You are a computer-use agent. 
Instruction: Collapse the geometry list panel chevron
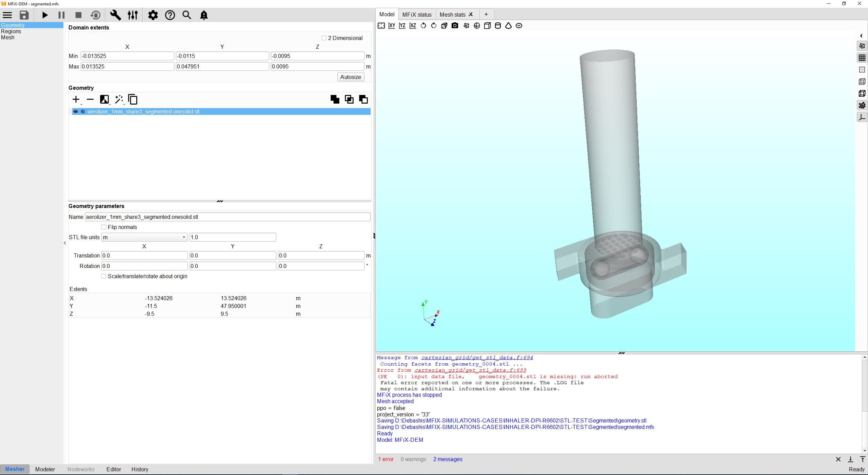point(220,201)
